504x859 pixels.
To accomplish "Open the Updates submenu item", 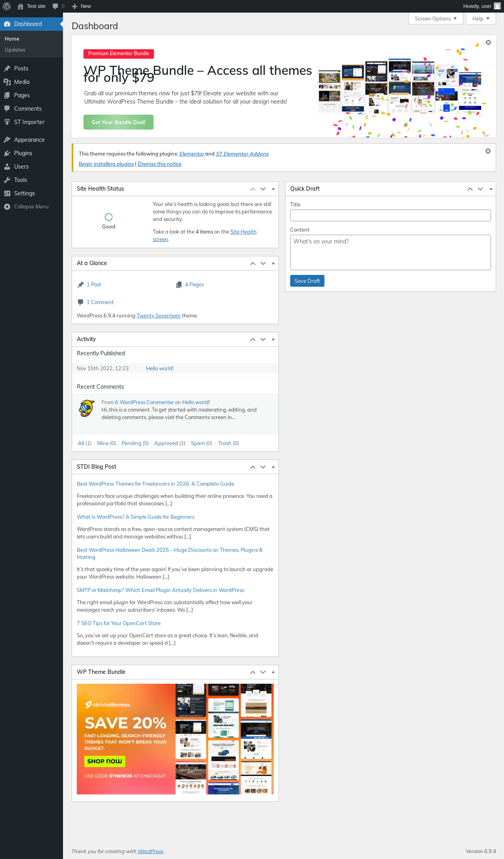I will click(x=31, y=50).
